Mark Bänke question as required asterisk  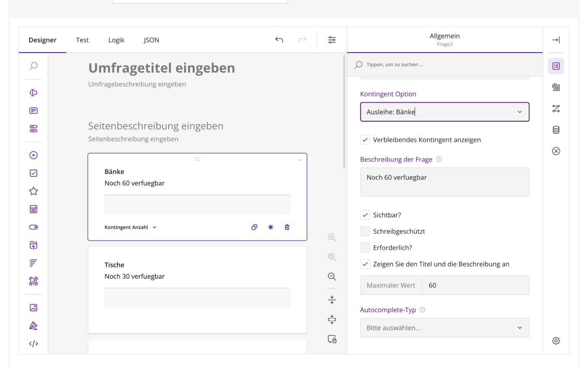tap(270, 227)
